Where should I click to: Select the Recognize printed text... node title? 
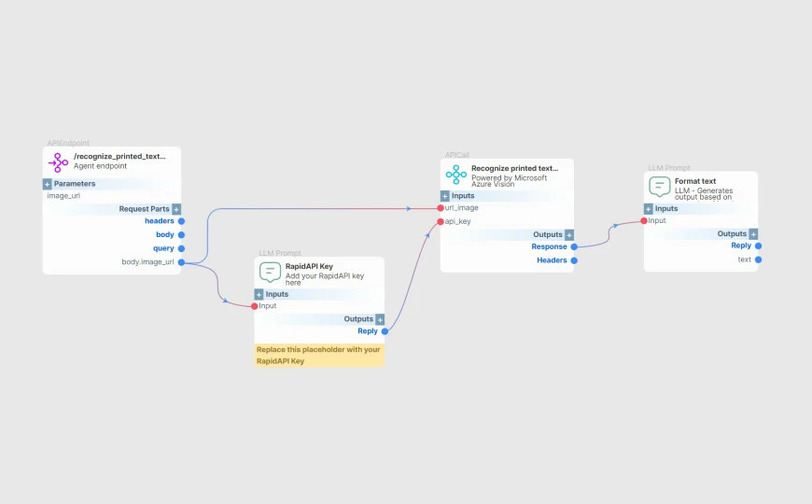[515, 168]
